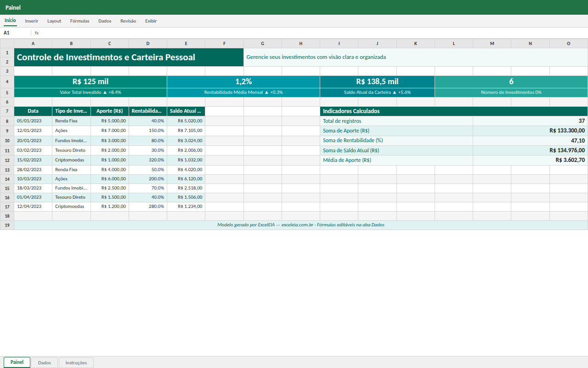Open the Fórmulas tab
Viewport: 588px width, 368px height.
point(79,21)
